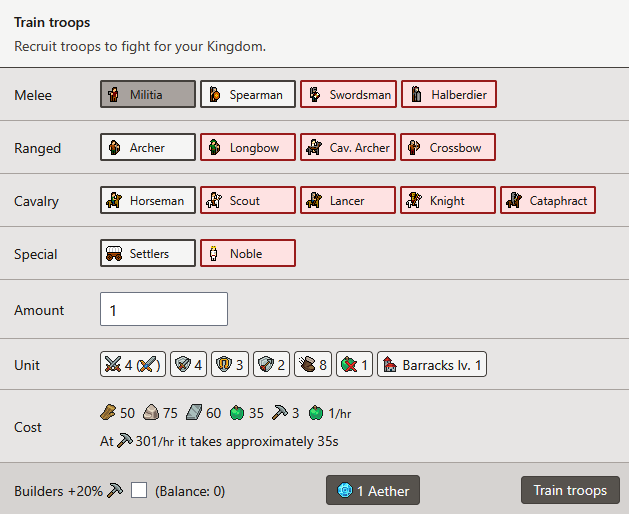Click the crossed swords attack stat
This screenshot has width=629, height=514.
[132, 364]
